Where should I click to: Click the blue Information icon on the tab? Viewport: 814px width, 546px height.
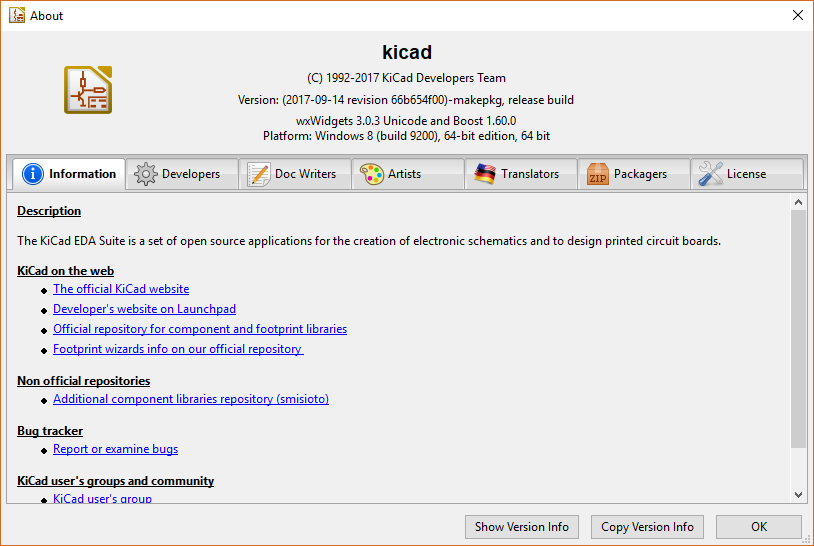click(x=33, y=174)
